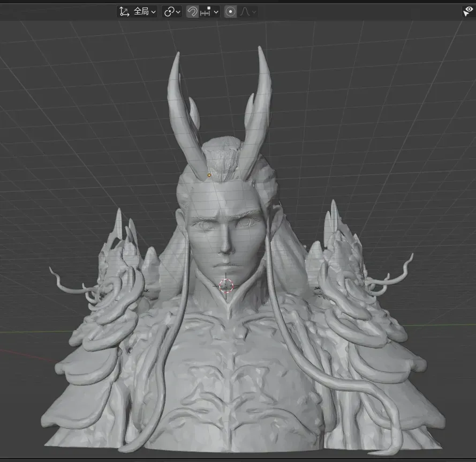
Task: Click the proportional falloff curve icon
Action: [x=245, y=11]
